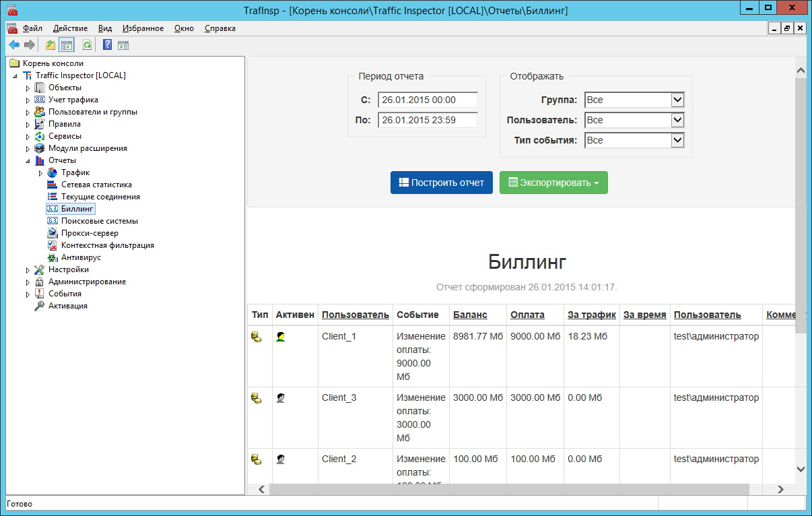Collapse the Traffic Inspector [LOCAL] node
The width and height of the screenshot is (812, 516).
coord(15,76)
